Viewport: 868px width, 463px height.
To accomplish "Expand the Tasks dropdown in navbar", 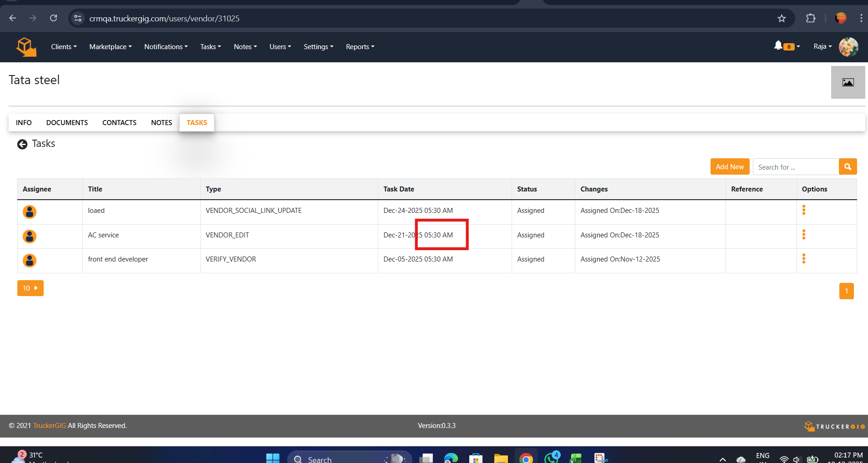I will tap(211, 47).
